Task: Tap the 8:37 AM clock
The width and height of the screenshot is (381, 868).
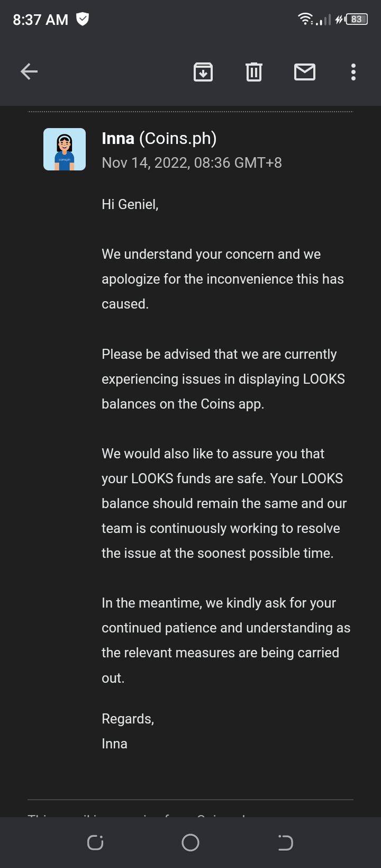Action: tap(41, 20)
